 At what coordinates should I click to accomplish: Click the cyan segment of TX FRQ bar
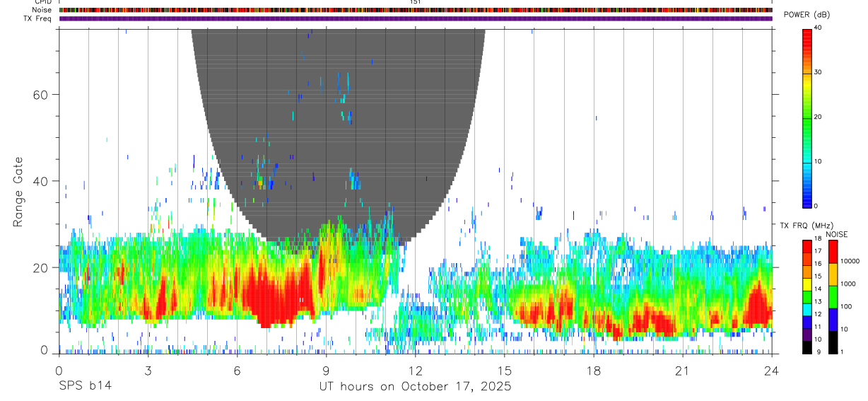pyautogui.click(x=807, y=310)
